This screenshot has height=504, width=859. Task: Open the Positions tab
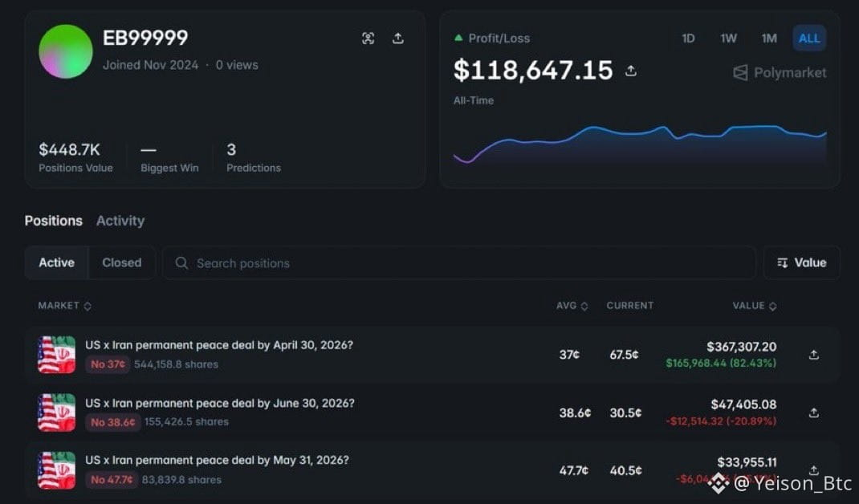54,221
